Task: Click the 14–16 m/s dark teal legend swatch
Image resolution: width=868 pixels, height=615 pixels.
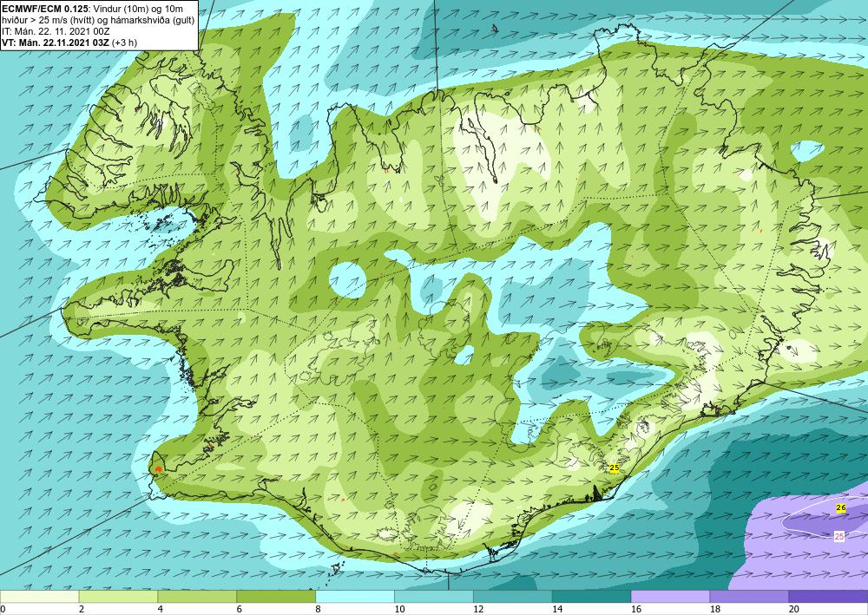Action: [591, 597]
